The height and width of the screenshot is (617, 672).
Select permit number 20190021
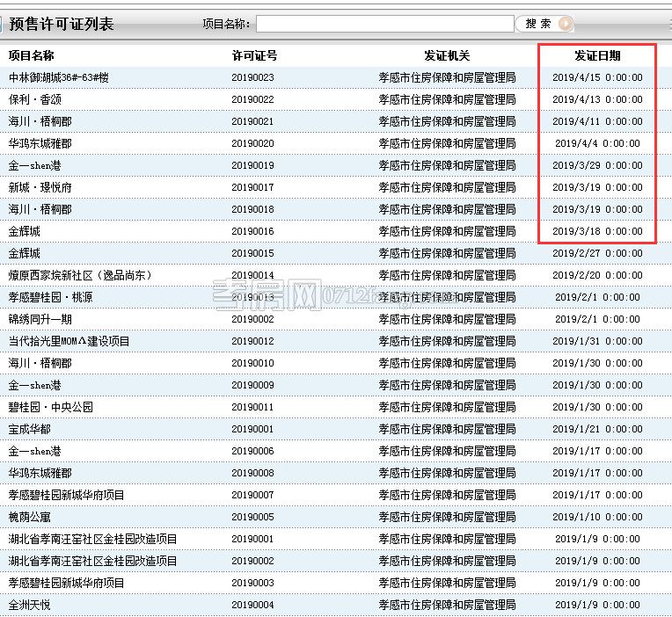click(x=252, y=121)
